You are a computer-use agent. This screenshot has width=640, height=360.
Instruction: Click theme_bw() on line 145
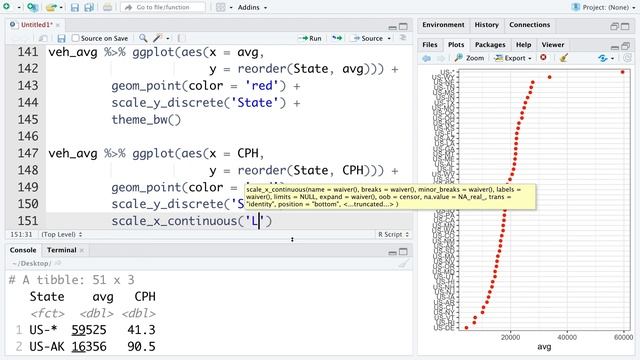click(x=146, y=120)
